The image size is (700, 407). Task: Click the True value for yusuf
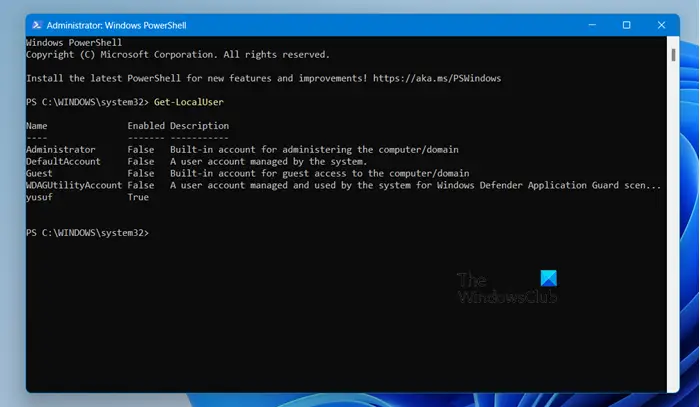tap(138, 197)
